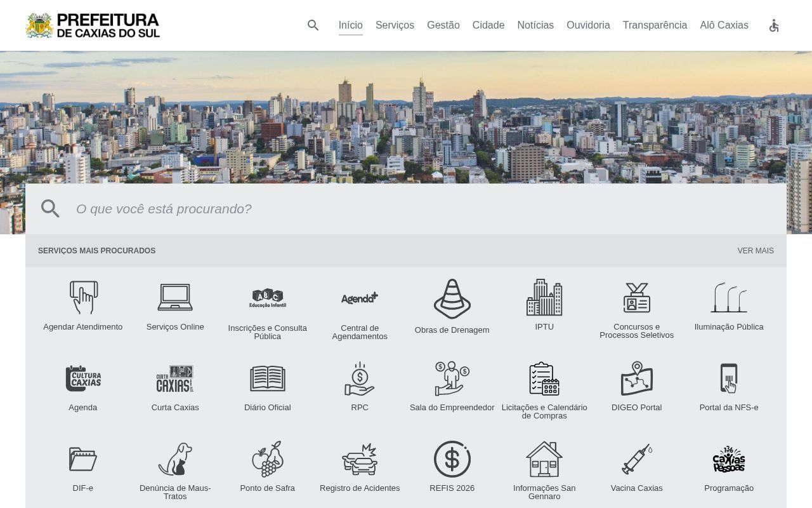The image size is (812, 508).
Task: Open Vacina Caxias syringe icon
Action: (637, 459)
